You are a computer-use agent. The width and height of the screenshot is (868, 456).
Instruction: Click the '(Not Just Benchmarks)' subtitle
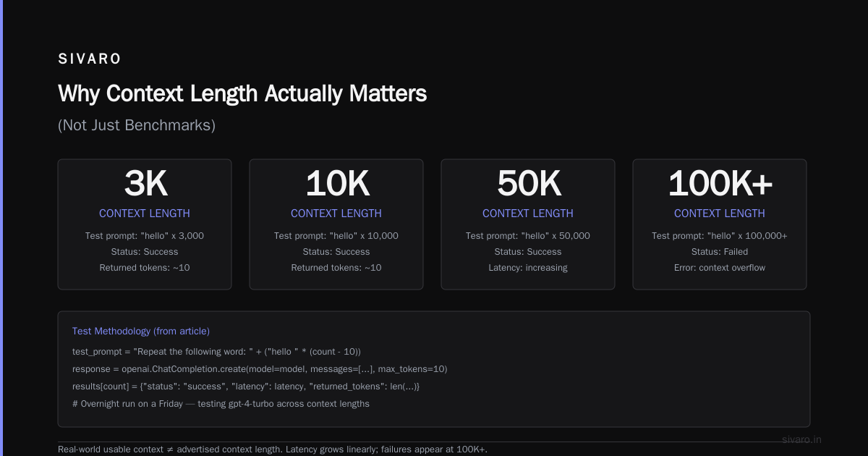point(137,125)
